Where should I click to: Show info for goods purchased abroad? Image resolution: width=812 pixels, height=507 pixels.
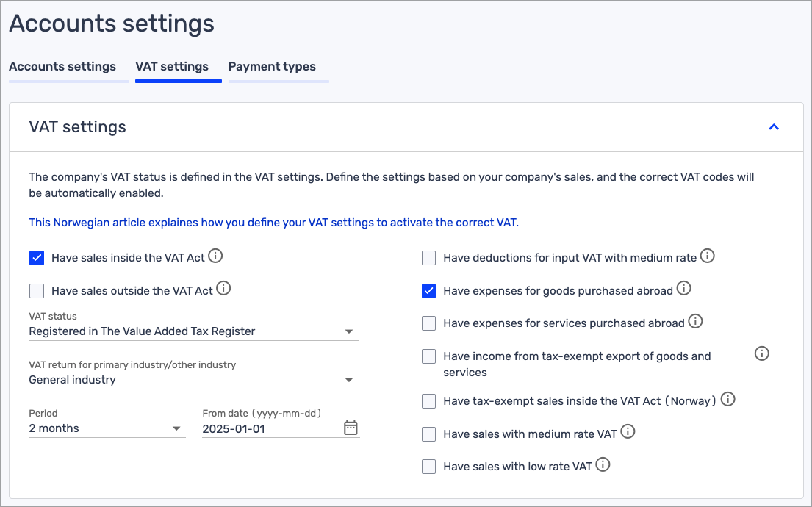coord(683,289)
